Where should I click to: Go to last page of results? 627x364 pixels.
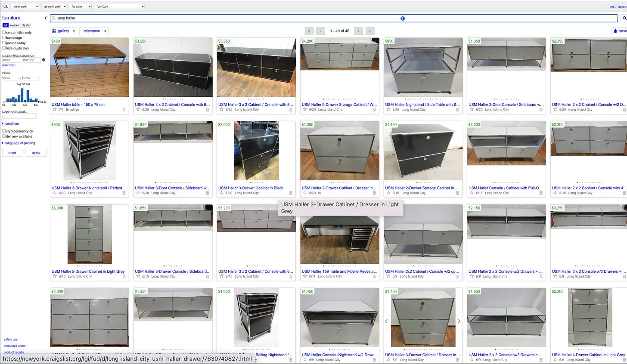(370, 31)
